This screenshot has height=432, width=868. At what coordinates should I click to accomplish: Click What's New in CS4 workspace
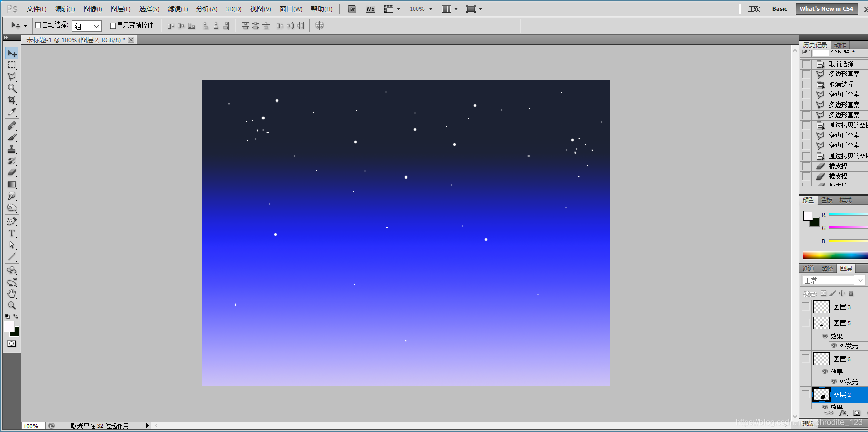point(826,9)
